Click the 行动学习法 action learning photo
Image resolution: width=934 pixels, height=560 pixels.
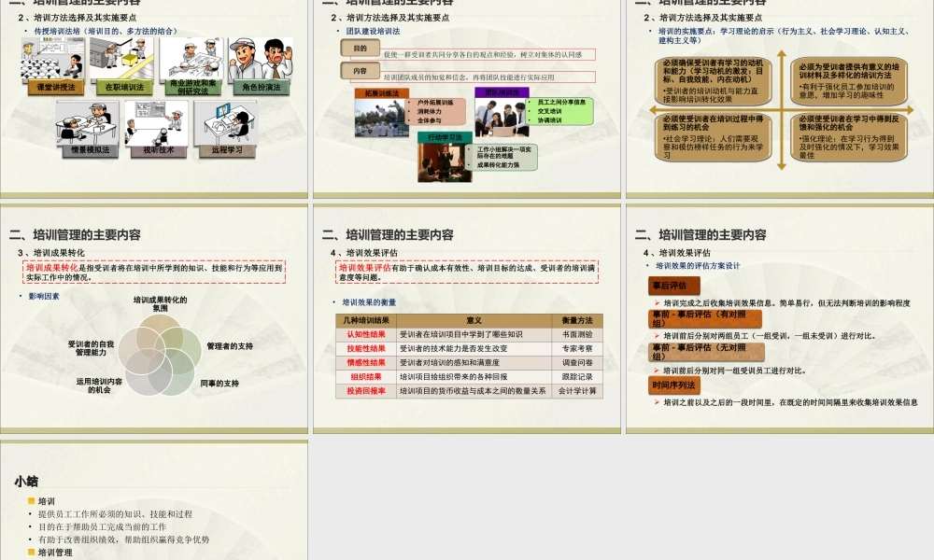(x=446, y=161)
